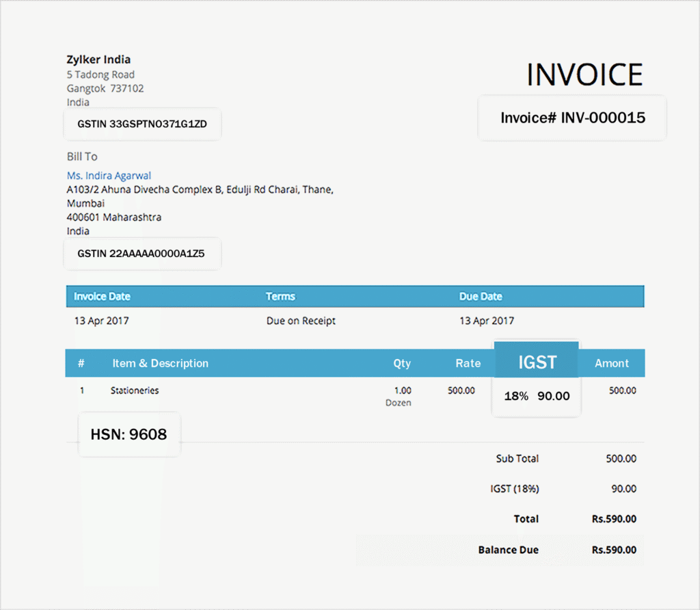Select the Terms column header
700x610 pixels.
point(280,297)
